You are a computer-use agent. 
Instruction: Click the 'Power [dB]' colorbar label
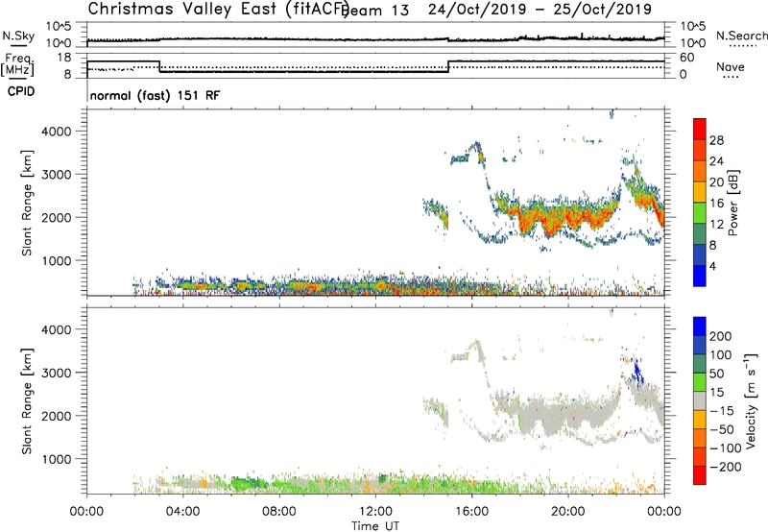coord(733,203)
